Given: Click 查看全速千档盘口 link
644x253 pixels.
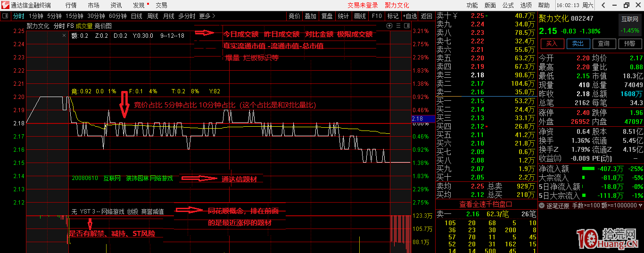Looking at the screenshot, I should pyautogui.click(x=486, y=204).
